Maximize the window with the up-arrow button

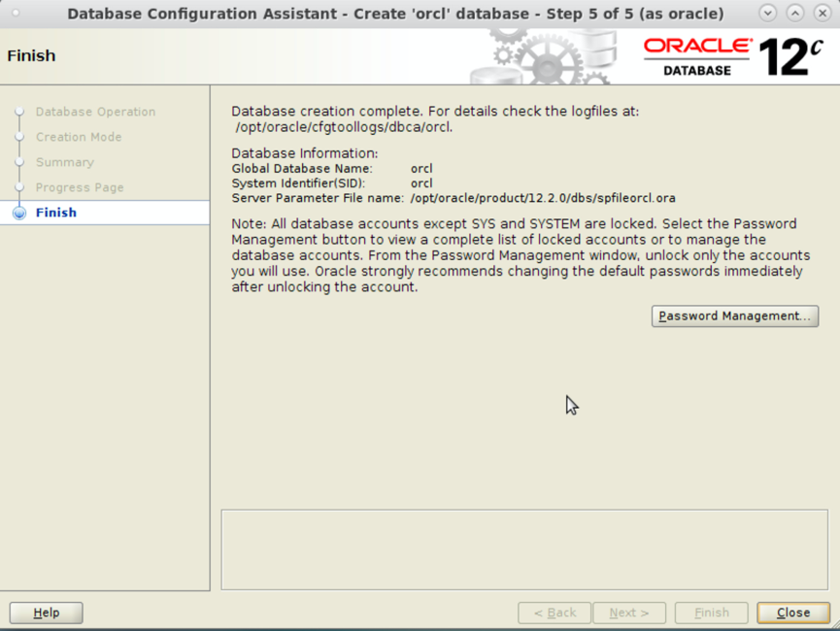pyautogui.click(x=795, y=13)
